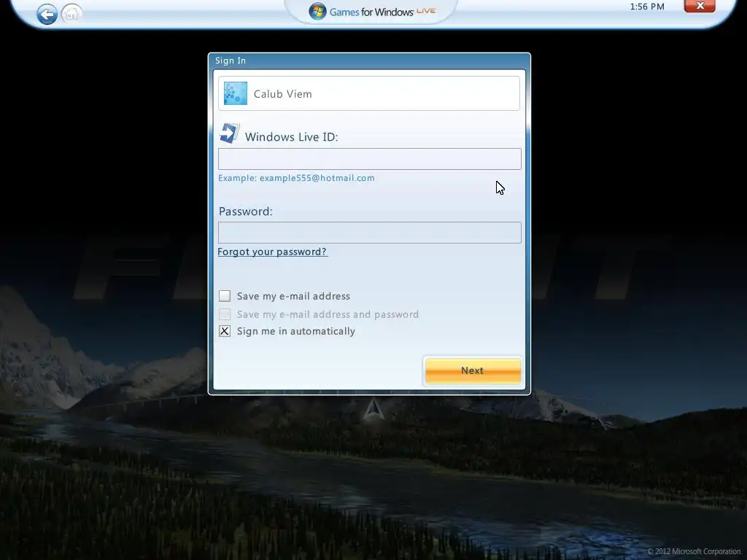Focus the Windows Live ID input field
The height and width of the screenshot is (560, 747).
point(370,158)
